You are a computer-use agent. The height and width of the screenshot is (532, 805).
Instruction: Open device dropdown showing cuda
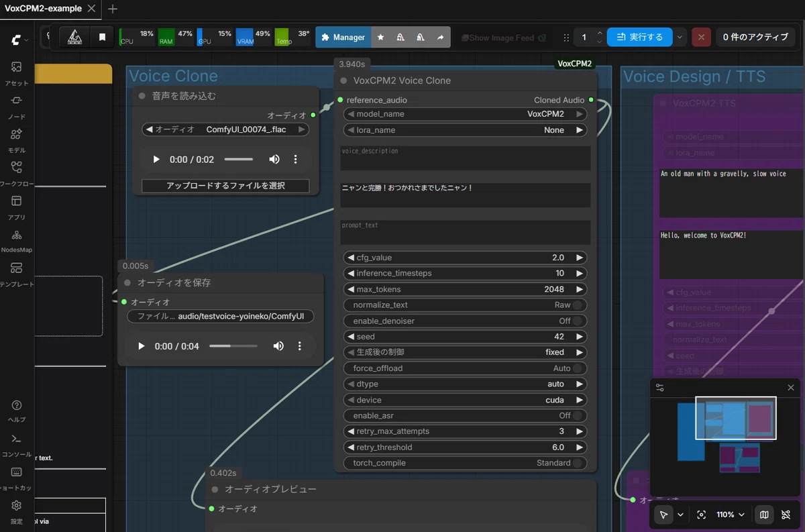coord(465,400)
